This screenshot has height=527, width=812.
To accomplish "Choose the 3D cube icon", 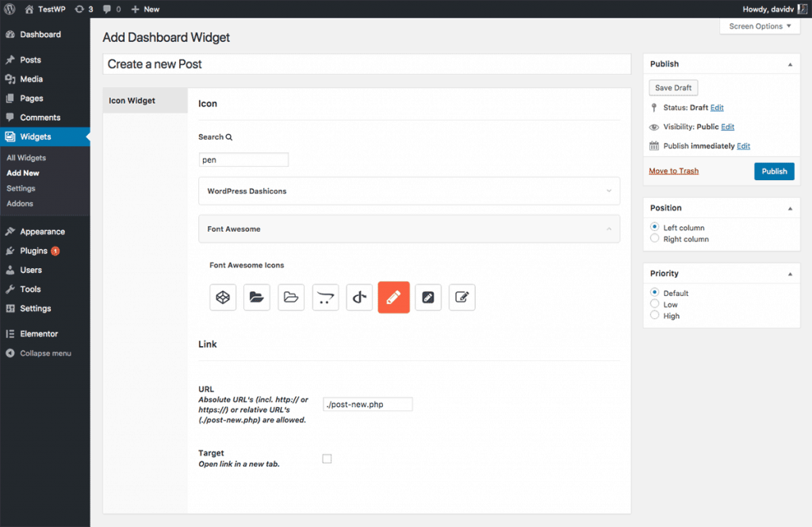I will (223, 297).
